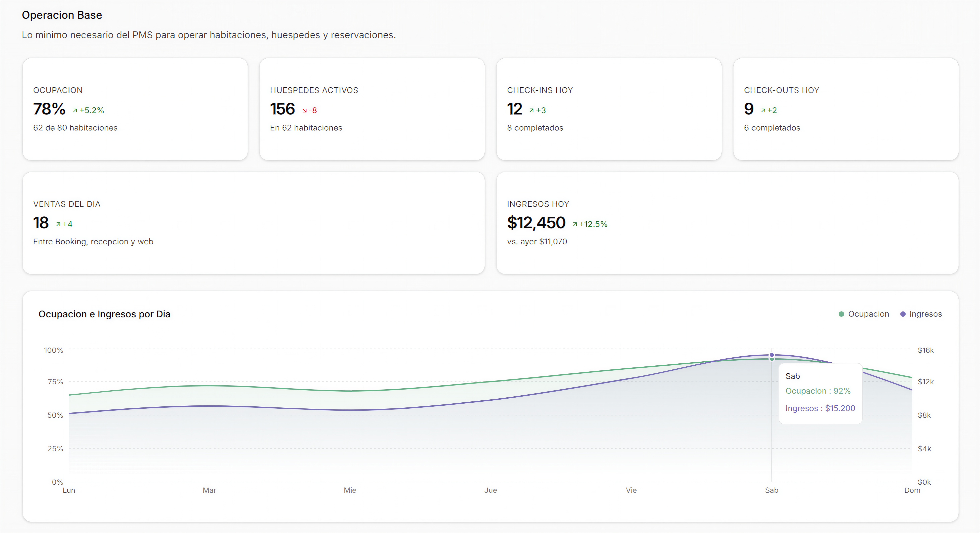Click the green Ocupacion data point on Sab

click(x=771, y=359)
